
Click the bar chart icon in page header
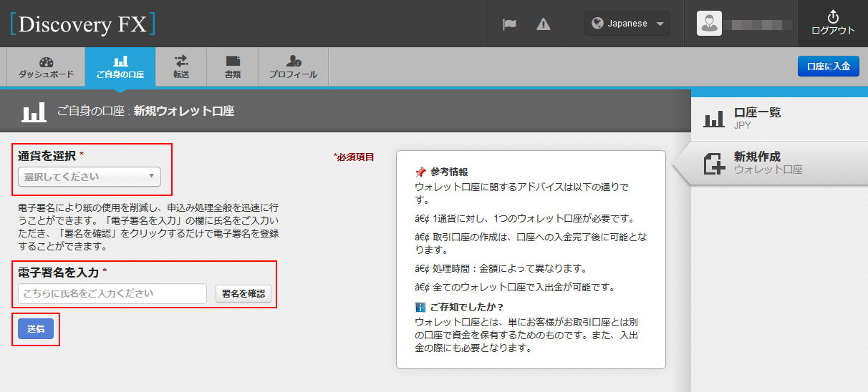point(34,112)
